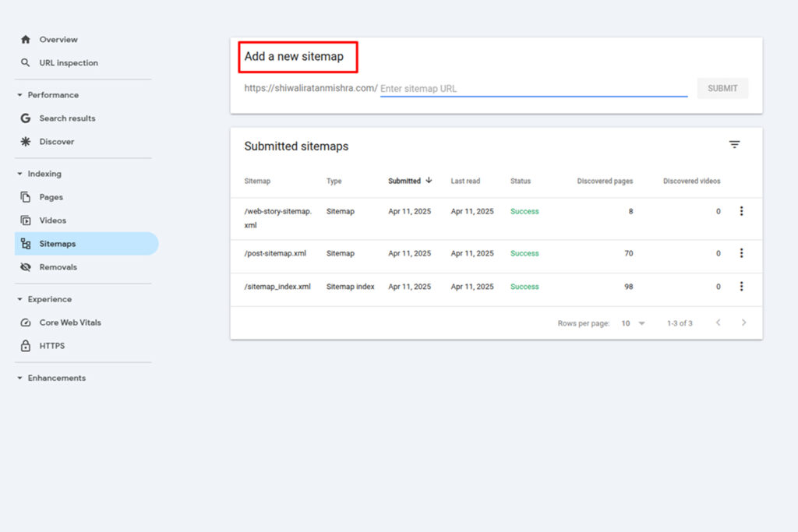Click the Overview home icon

click(26, 39)
